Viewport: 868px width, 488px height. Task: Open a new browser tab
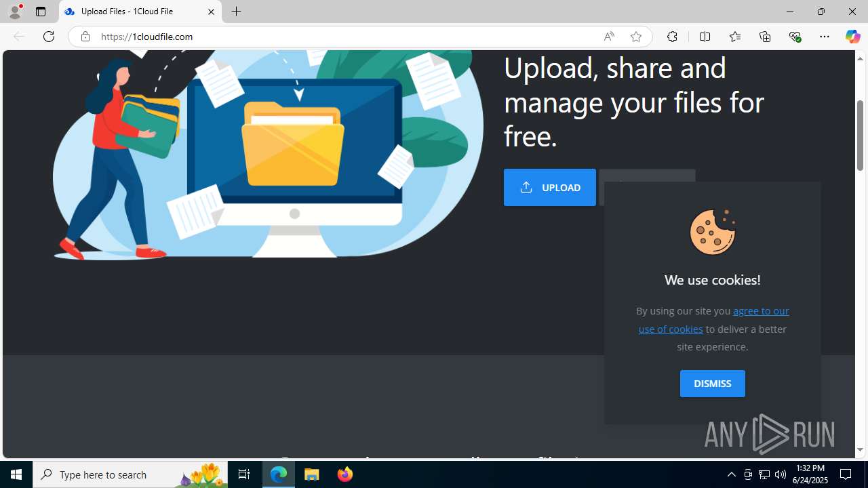click(236, 12)
